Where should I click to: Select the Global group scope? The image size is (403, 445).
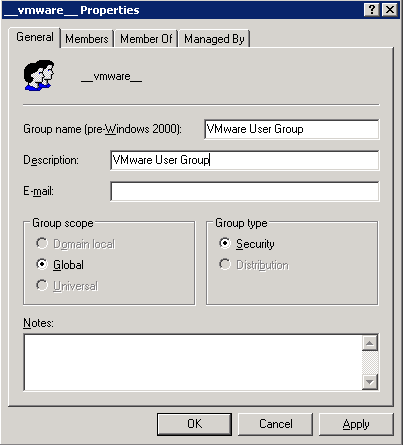[42, 264]
